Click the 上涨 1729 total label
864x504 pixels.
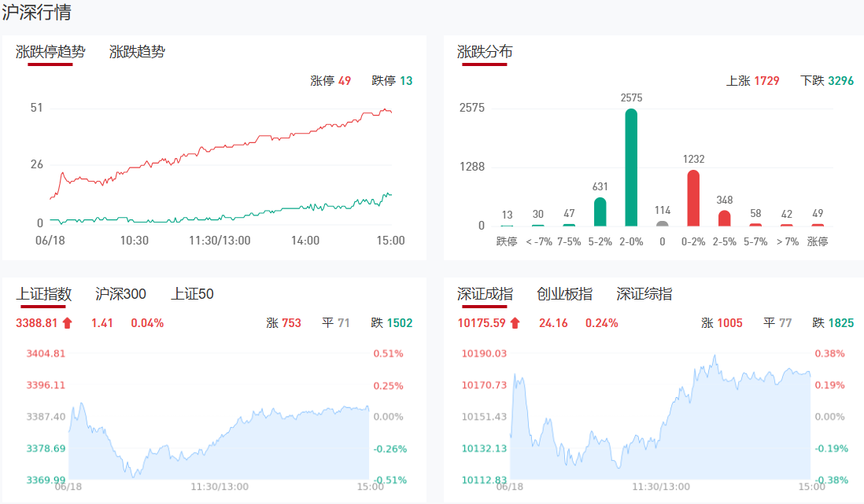[752, 80]
